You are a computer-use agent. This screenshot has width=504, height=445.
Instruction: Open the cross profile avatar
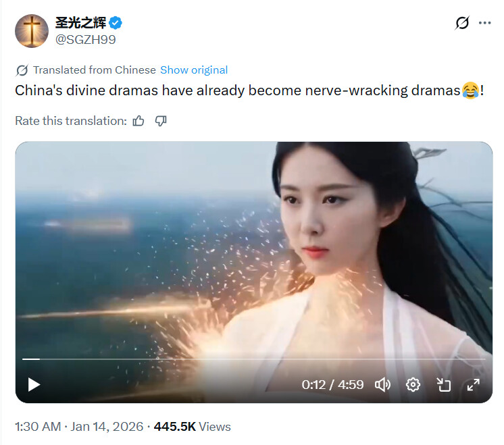(32, 31)
